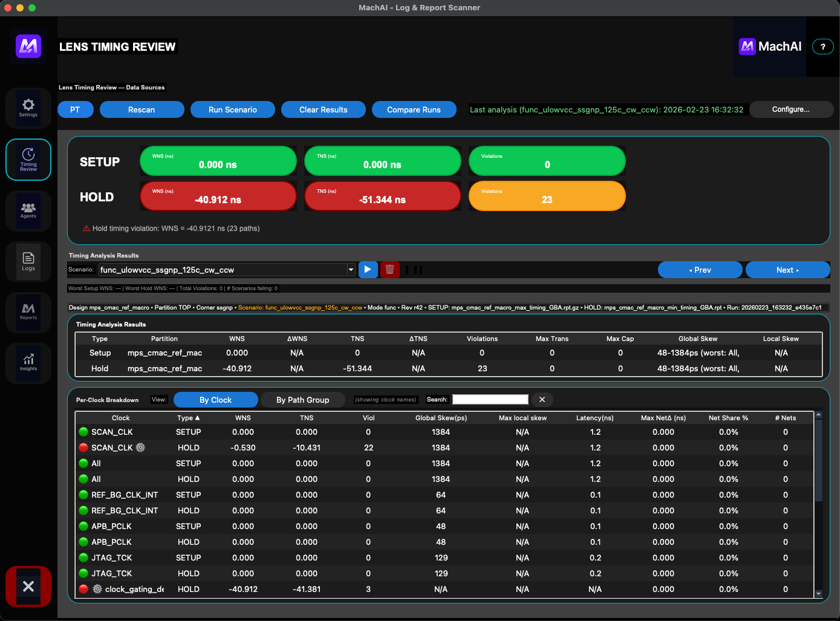Toggle the red status dot on clock_gating HOLD row
Screen dimensions: 840x621
click(x=83, y=589)
